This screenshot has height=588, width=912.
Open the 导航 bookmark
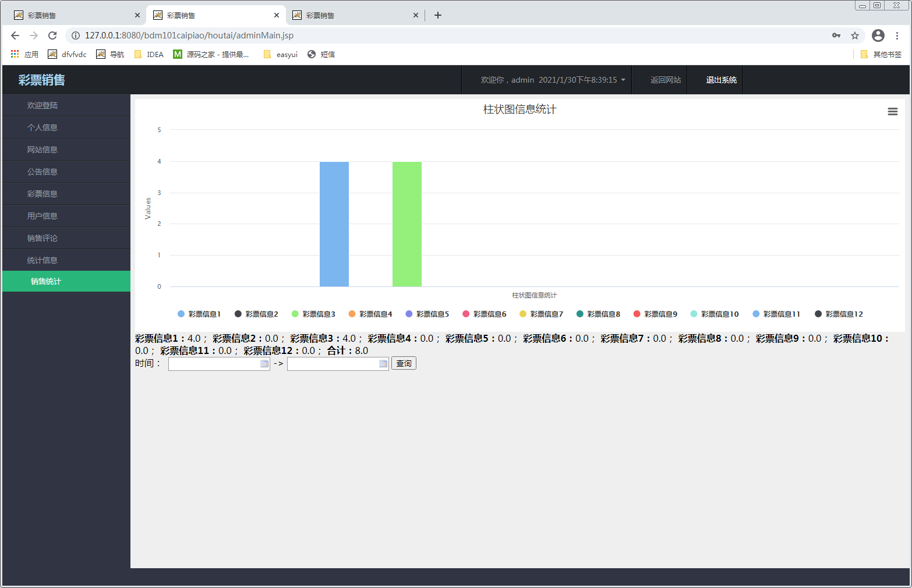pos(110,54)
